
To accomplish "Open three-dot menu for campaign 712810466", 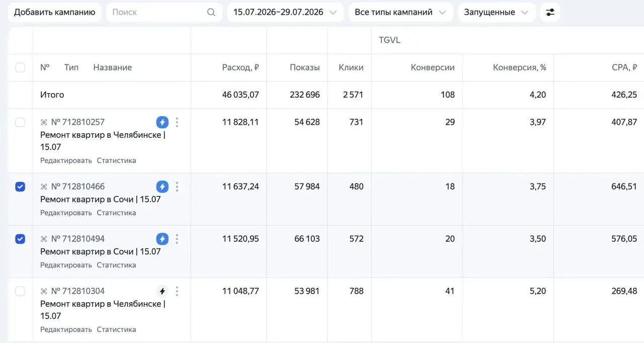I will [x=177, y=187].
